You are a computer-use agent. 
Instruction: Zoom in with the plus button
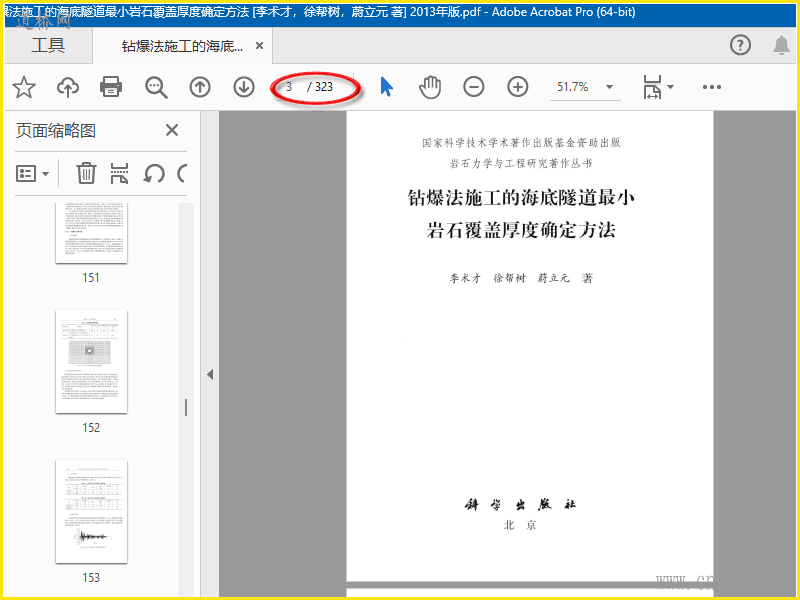click(x=517, y=87)
